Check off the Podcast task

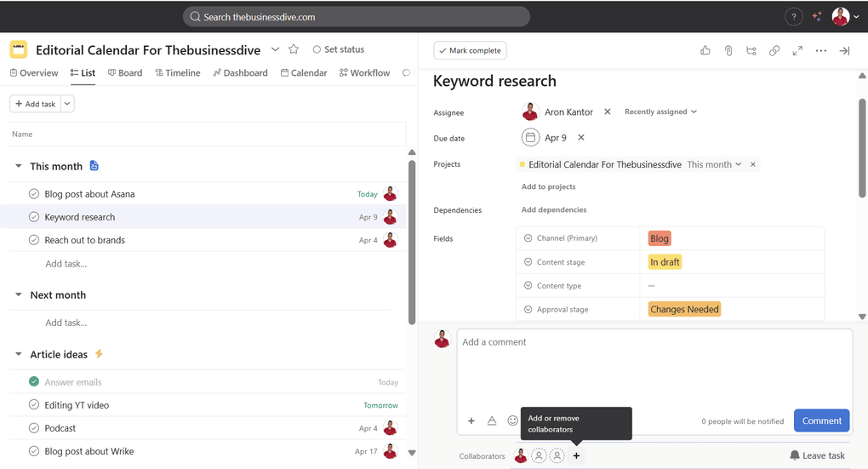click(34, 428)
